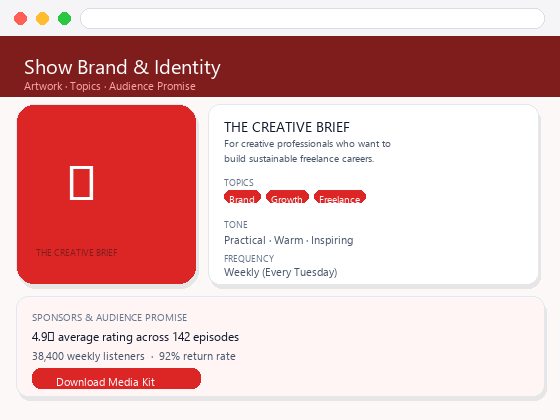Image resolution: width=560 pixels, height=420 pixels.
Task: Click "For creative professionals who want to" line
Action: (307, 144)
